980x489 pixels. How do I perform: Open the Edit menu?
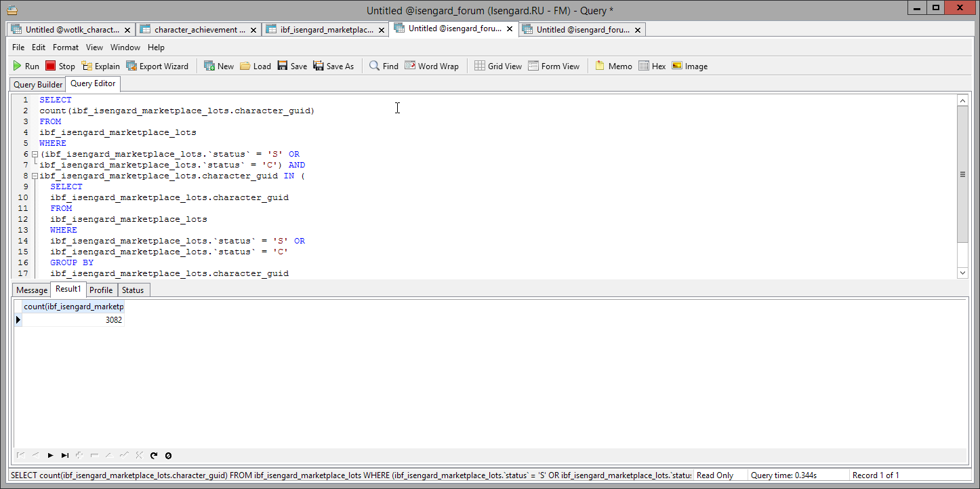[39, 47]
